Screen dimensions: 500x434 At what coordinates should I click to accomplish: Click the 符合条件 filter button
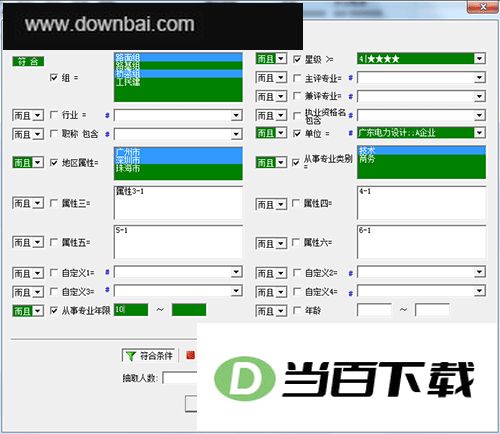click(149, 356)
